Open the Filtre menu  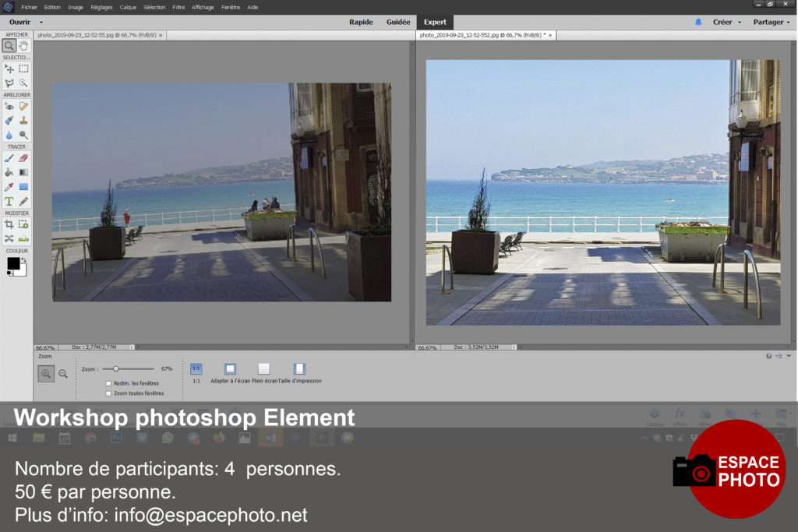point(178,7)
